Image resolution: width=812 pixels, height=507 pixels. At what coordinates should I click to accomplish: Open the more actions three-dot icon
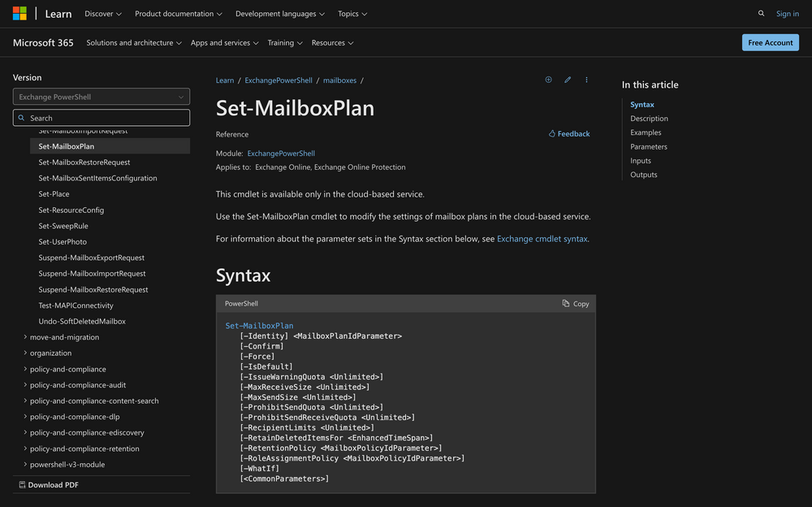coord(586,80)
